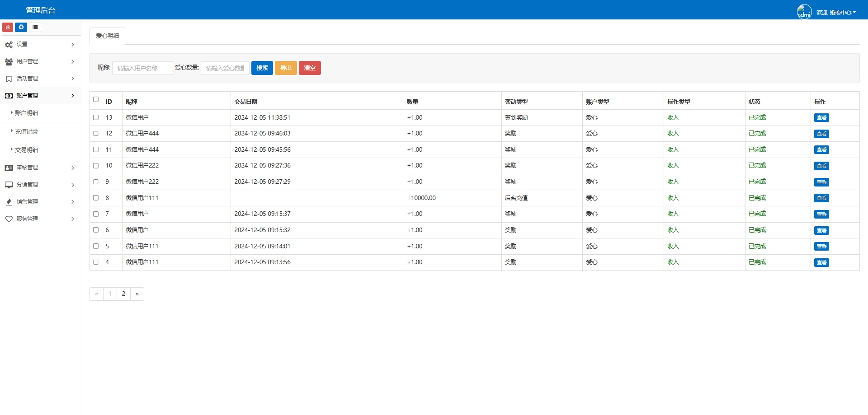Check the checkbox for row ID 13

coord(96,117)
